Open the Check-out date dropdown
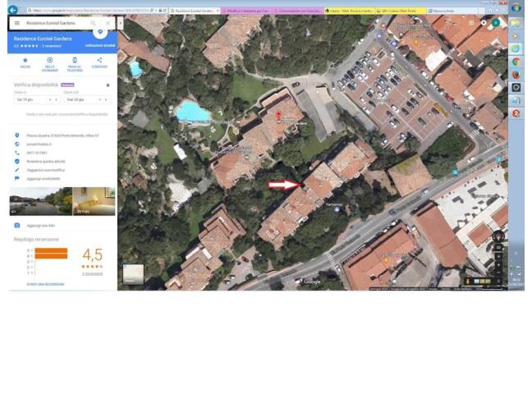The height and width of the screenshot is (404, 532). coord(87,99)
